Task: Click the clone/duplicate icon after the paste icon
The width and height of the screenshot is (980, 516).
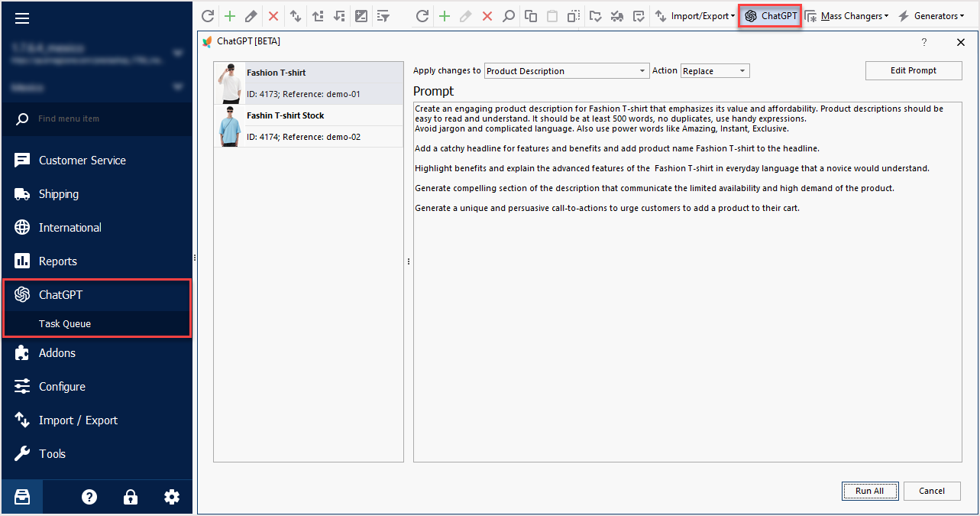Action: [x=574, y=16]
